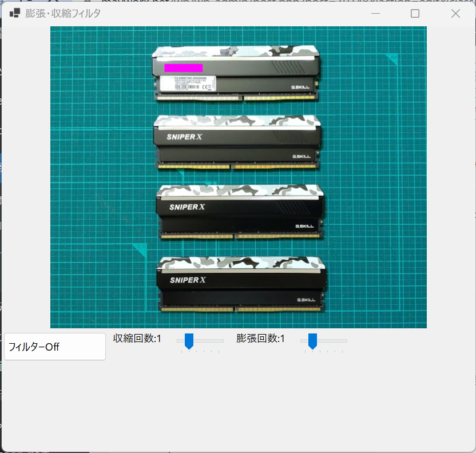The height and width of the screenshot is (453, 476).
Task: Click the right end of the 収縮回数 slider track
Action: (x=221, y=341)
